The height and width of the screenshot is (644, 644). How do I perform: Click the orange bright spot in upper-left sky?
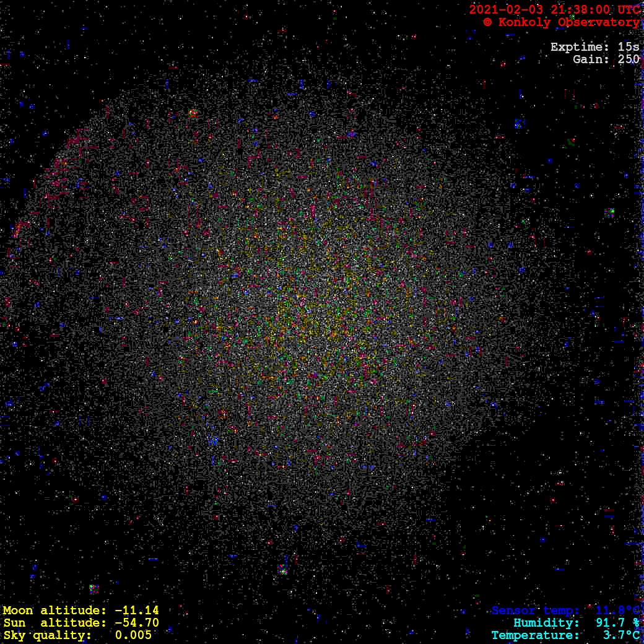tap(193, 113)
